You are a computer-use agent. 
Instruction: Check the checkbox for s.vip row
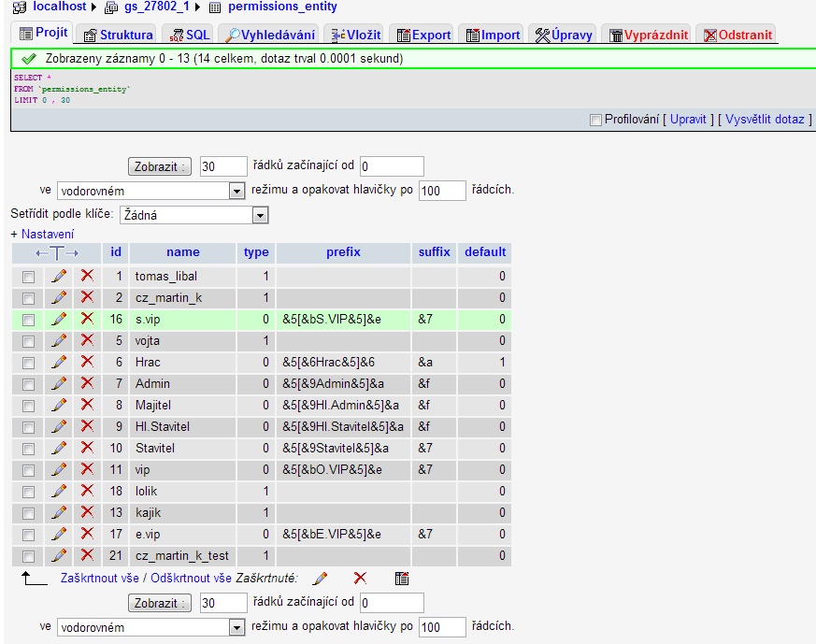coord(28,320)
